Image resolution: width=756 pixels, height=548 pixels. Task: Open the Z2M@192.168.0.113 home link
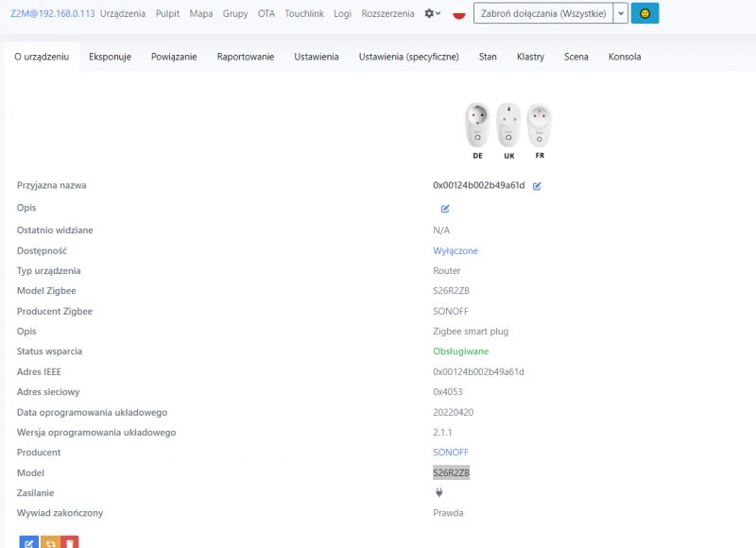[x=53, y=13]
